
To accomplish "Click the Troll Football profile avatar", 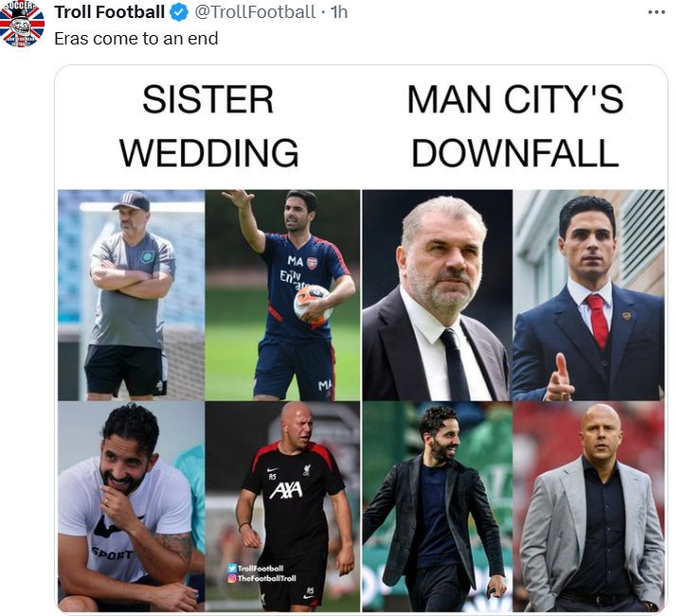I will coord(22,25).
